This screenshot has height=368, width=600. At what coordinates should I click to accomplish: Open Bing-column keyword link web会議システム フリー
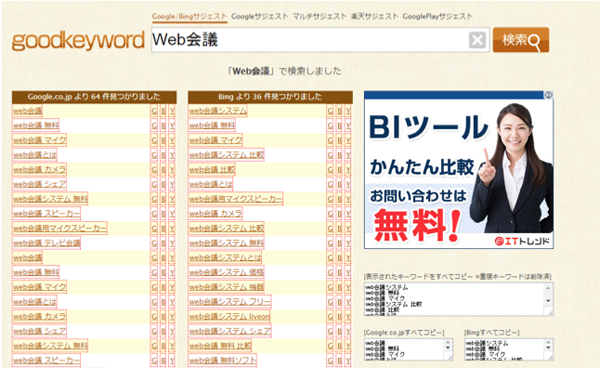click(x=230, y=302)
